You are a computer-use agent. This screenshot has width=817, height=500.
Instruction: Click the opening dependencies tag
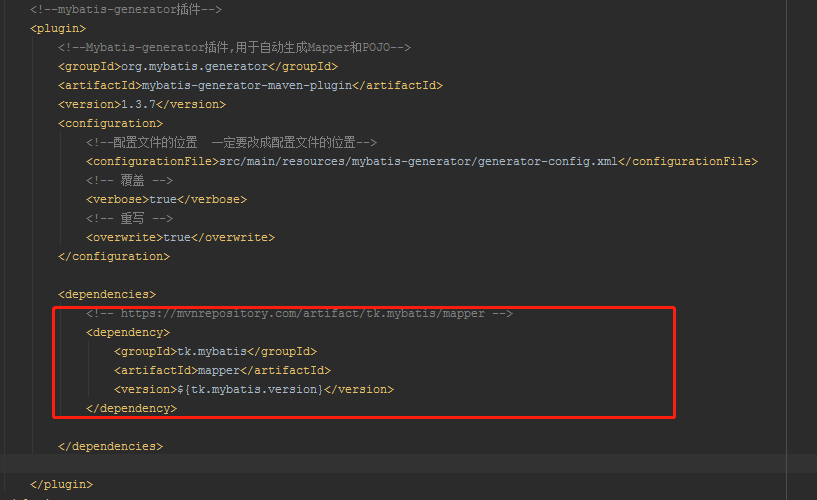coord(107,294)
